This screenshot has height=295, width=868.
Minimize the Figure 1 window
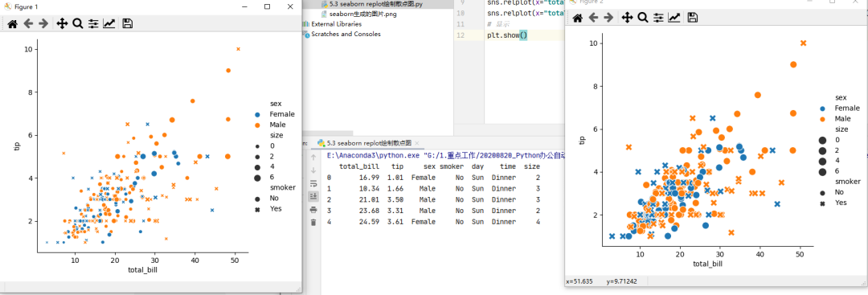click(245, 6)
